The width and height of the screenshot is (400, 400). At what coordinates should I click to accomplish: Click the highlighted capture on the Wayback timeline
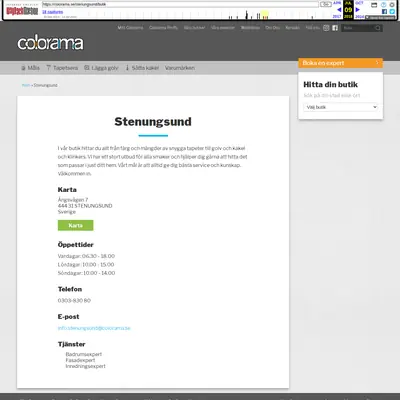[x=264, y=14]
